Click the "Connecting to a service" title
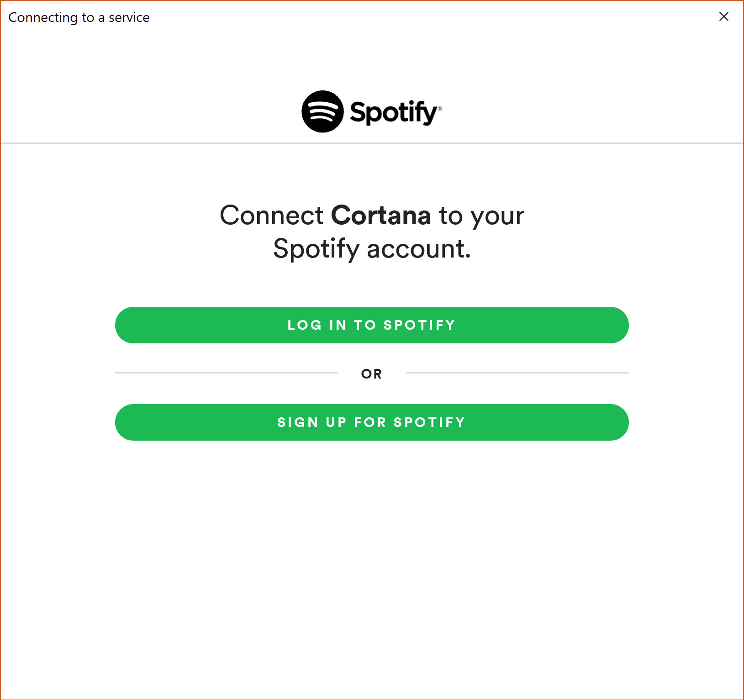 click(79, 17)
